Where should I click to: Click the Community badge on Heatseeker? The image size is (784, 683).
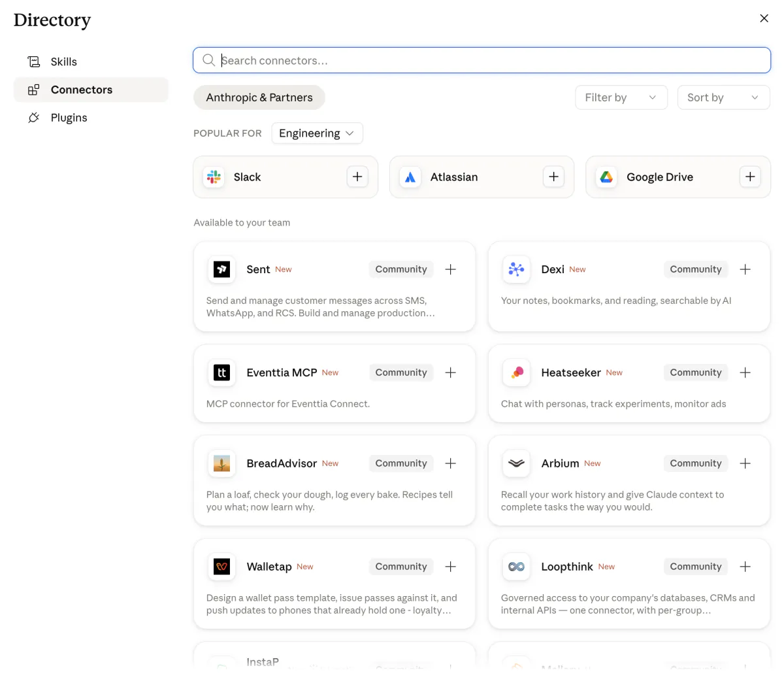click(696, 373)
